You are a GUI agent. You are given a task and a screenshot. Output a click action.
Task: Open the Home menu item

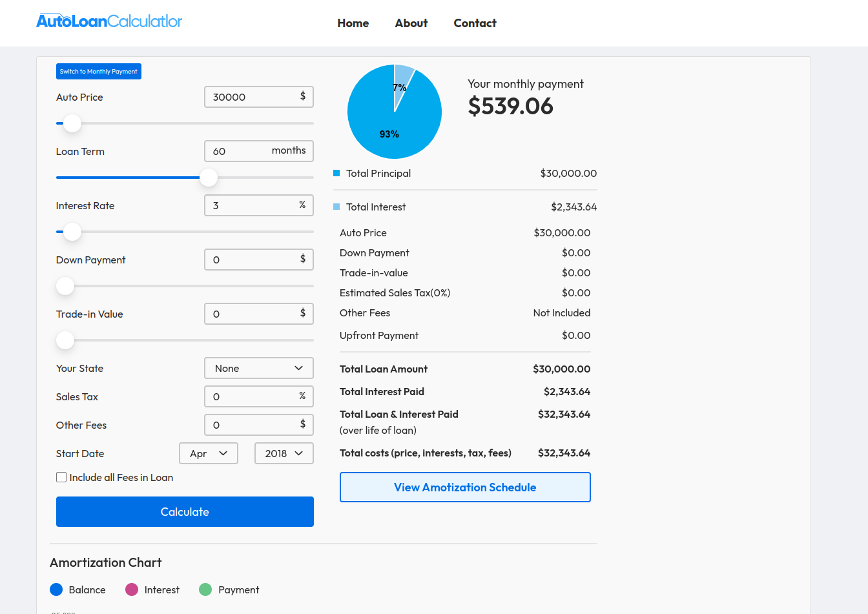click(x=353, y=23)
